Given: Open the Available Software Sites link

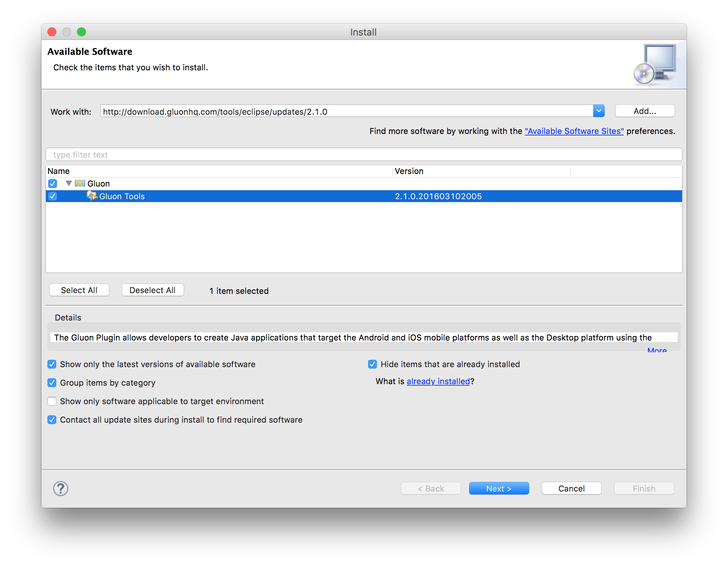Looking at the screenshot, I should point(574,131).
